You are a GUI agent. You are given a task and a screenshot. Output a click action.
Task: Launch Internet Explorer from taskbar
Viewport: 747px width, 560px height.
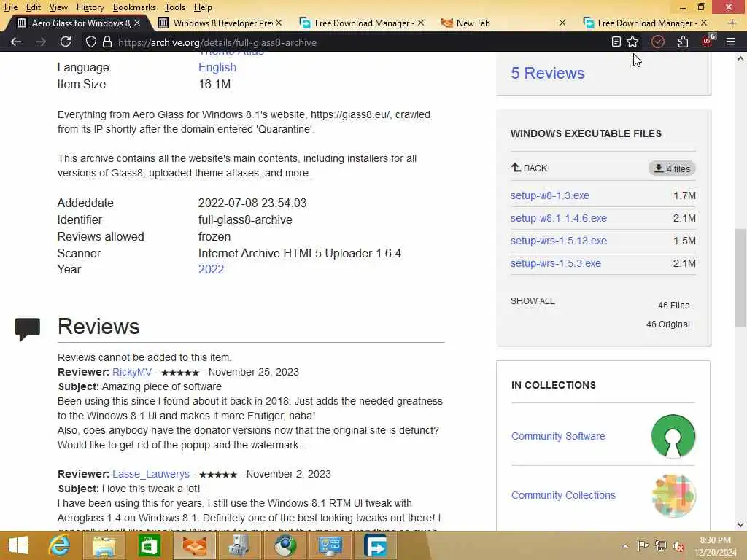click(x=60, y=545)
